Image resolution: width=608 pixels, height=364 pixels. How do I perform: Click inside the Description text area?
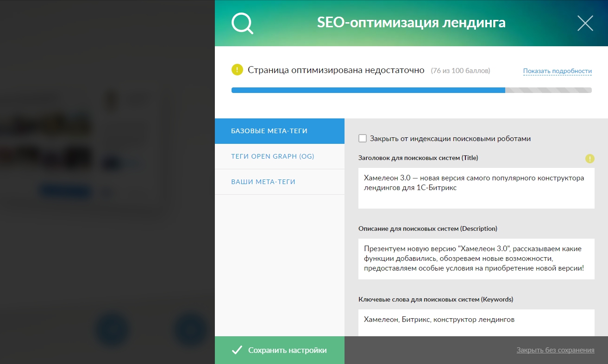tap(476, 259)
